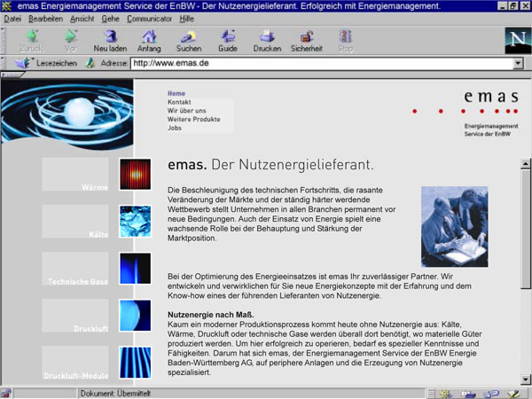
Task: Click the Vor forward arrow icon
Action: tap(71, 36)
